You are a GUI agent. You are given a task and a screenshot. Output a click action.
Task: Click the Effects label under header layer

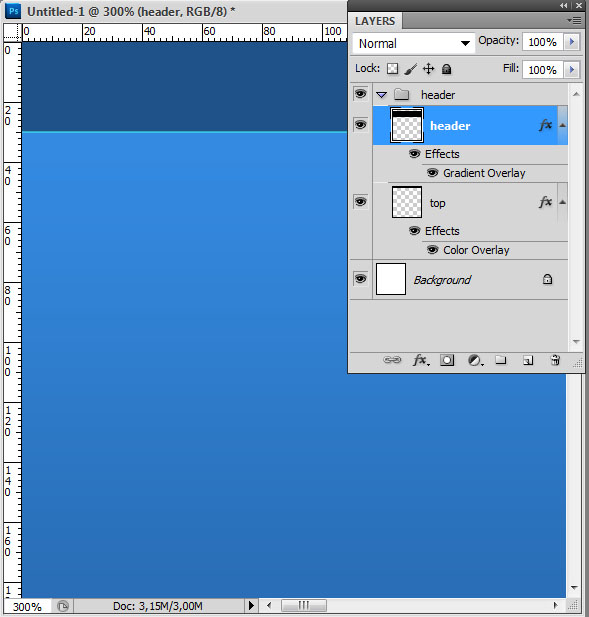coord(442,154)
